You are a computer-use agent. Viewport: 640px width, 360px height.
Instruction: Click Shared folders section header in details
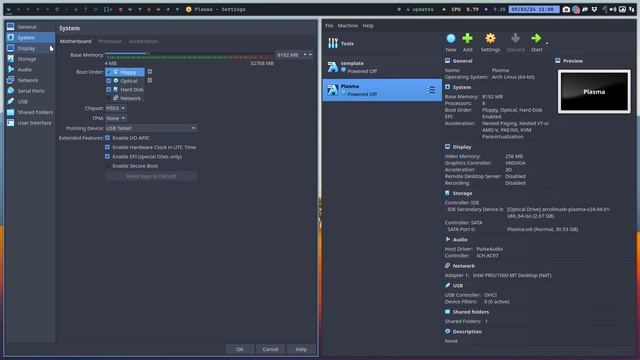pyautogui.click(x=471, y=312)
